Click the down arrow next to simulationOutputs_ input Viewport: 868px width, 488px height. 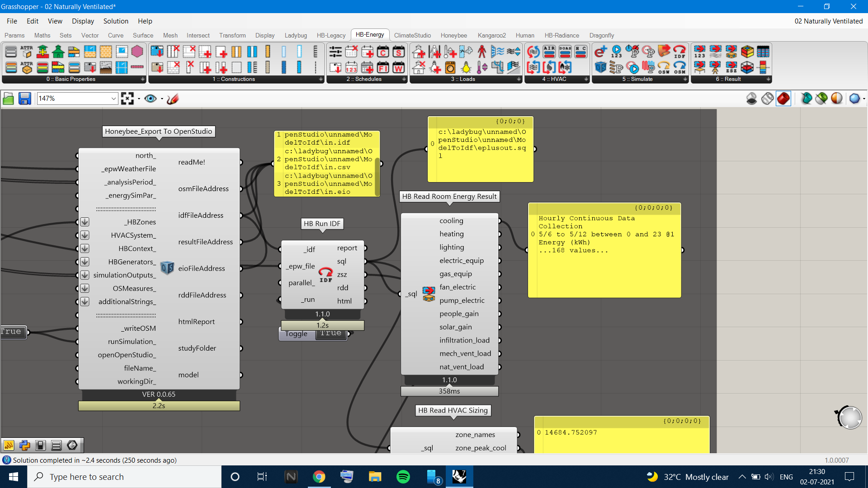coord(85,275)
